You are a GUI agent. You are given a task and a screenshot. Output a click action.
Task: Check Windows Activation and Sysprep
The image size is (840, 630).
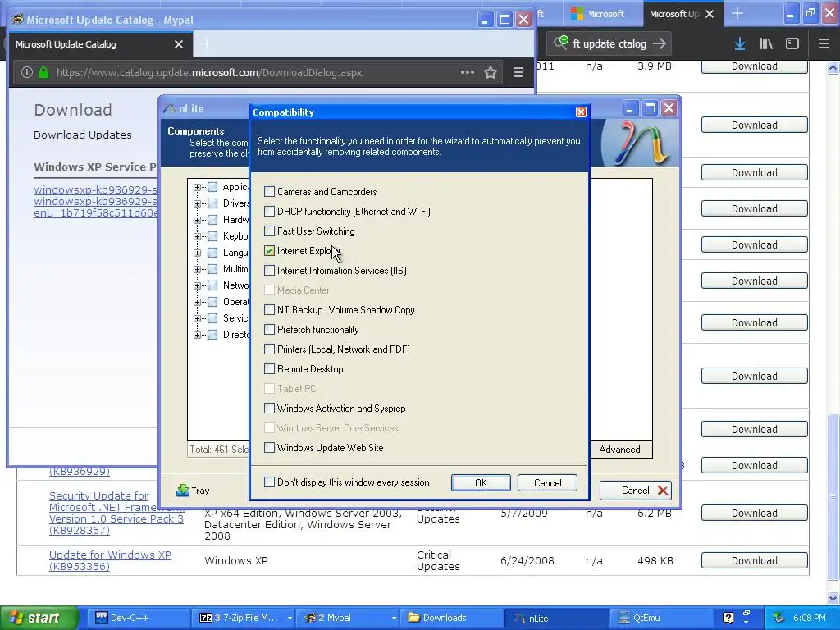(269, 409)
